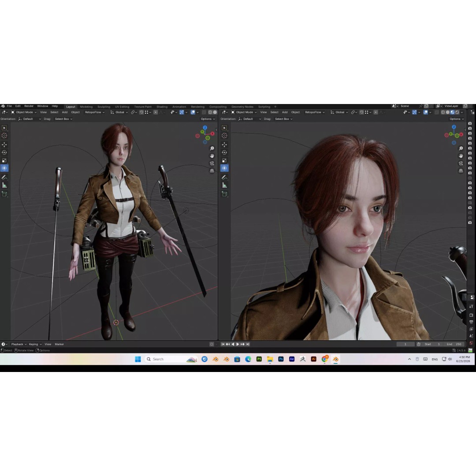Screen dimensions: 476x476
Task: Open Object Mode dropdown in right viewport
Action: [x=244, y=112]
